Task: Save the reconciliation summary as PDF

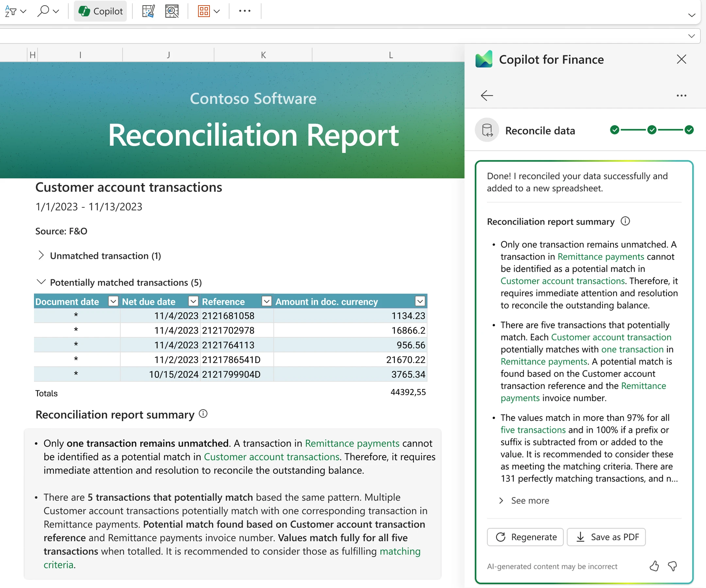Action: 606,537
